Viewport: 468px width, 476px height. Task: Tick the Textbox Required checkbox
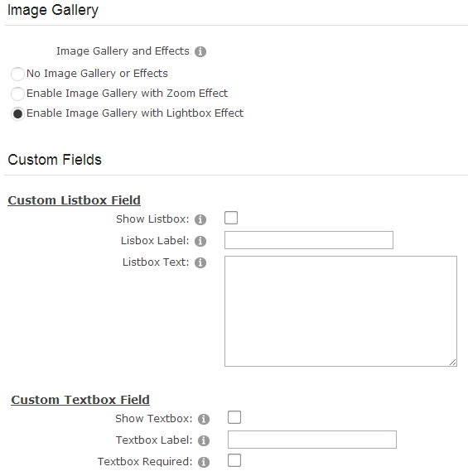[234, 460]
